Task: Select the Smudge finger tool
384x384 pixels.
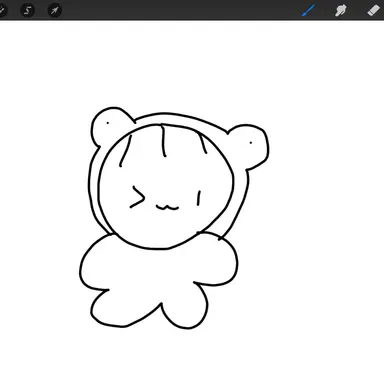Action: point(341,10)
